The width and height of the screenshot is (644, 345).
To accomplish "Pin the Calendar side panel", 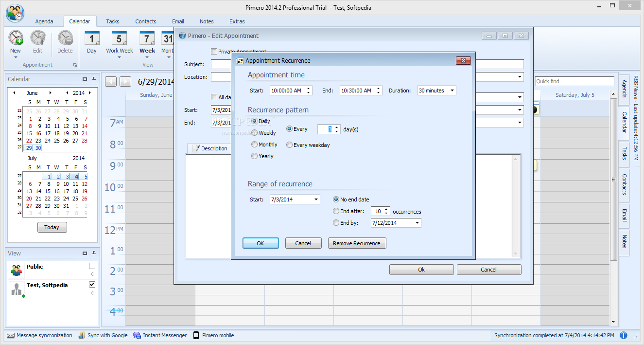I will pyautogui.click(x=94, y=79).
